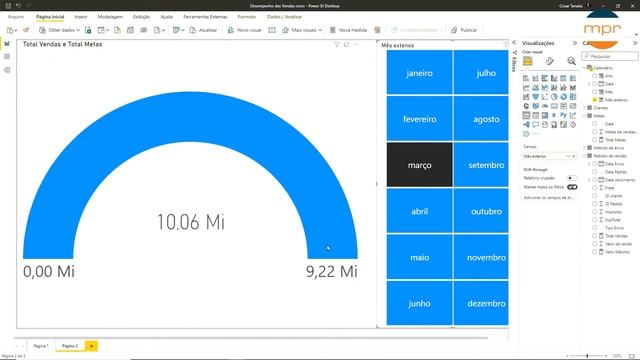
Task: Choose Python visual icon
Action: pyautogui.click(x=563, y=116)
